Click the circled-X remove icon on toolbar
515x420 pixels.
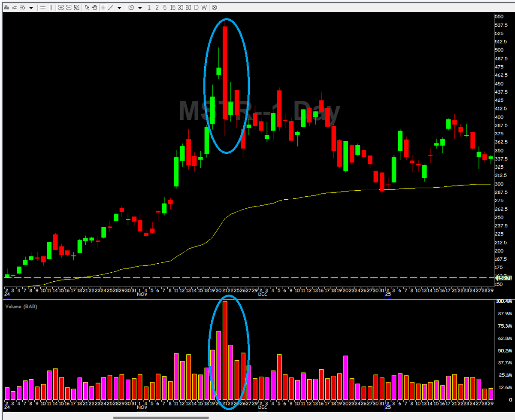coord(214,7)
